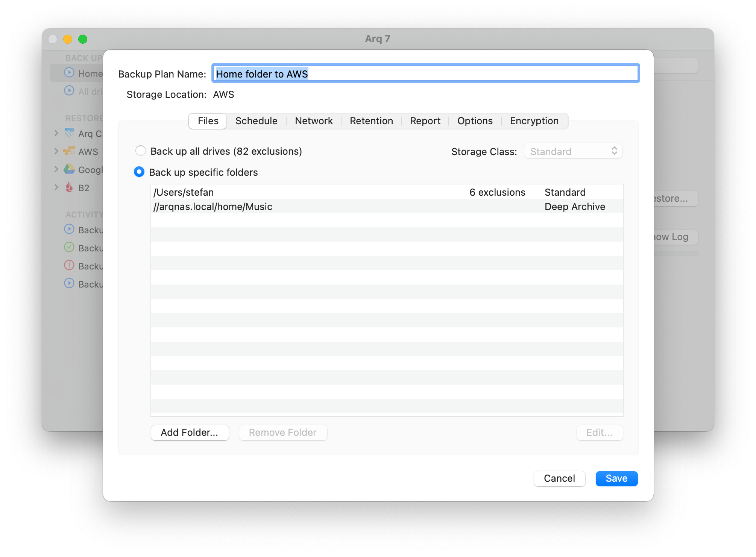Click the green checkmark activity icon
This screenshot has width=756, height=557.
click(69, 248)
